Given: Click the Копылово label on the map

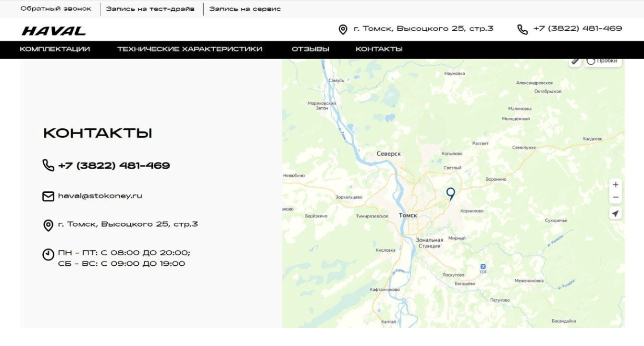Looking at the screenshot, I should click(452, 154).
